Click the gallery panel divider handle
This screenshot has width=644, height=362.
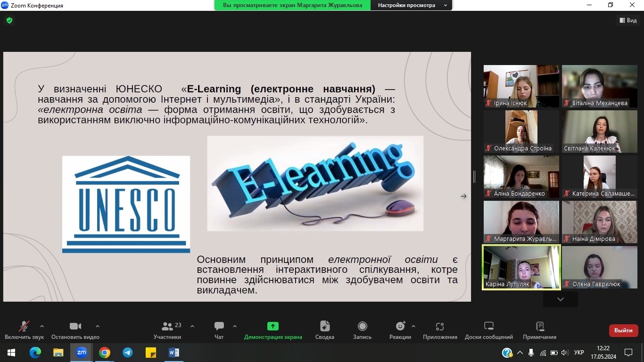(474, 177)
